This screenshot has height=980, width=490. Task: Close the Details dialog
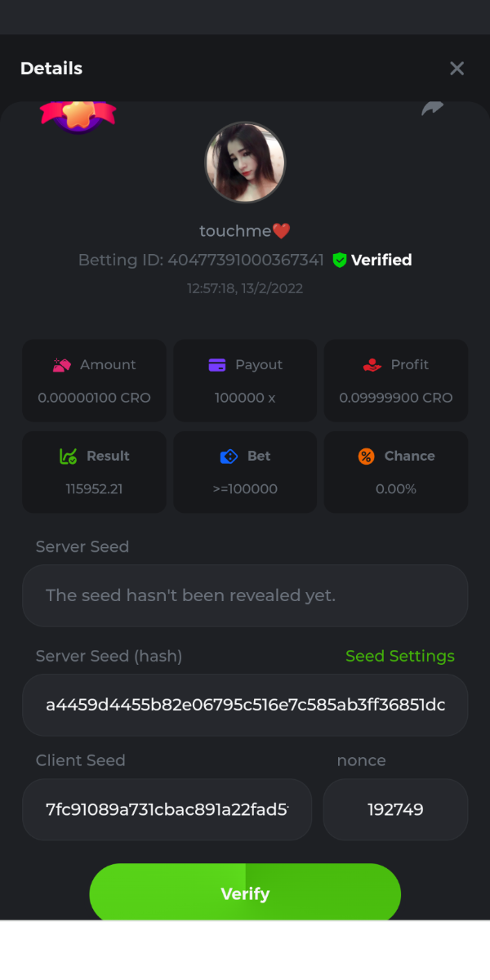(x=457, y=69)
